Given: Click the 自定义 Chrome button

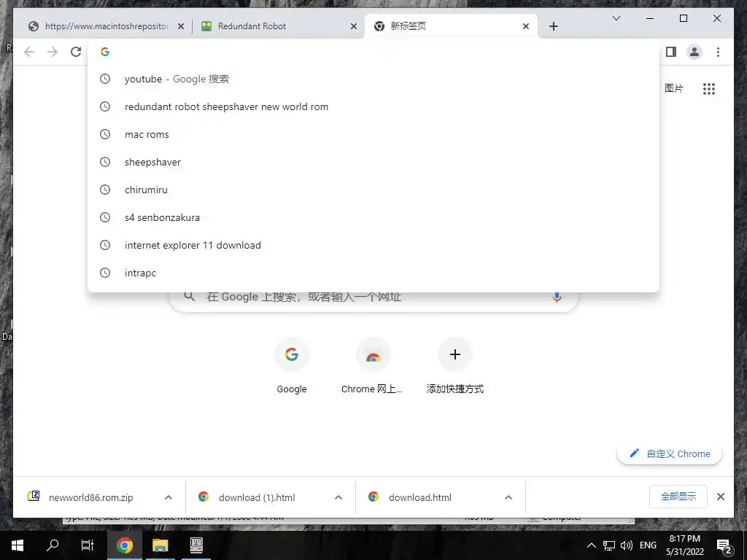Looking at the screenshot, I should click(x=670, y=454).
